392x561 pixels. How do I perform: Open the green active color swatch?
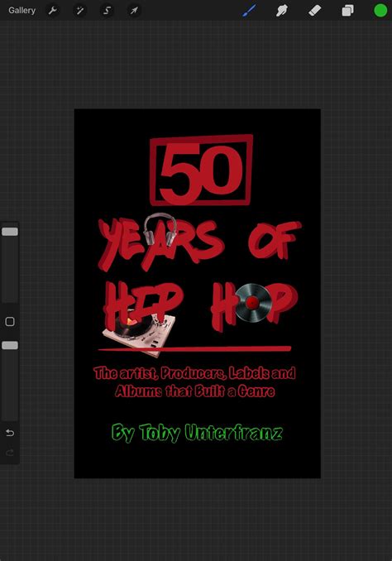coord(380,11)
